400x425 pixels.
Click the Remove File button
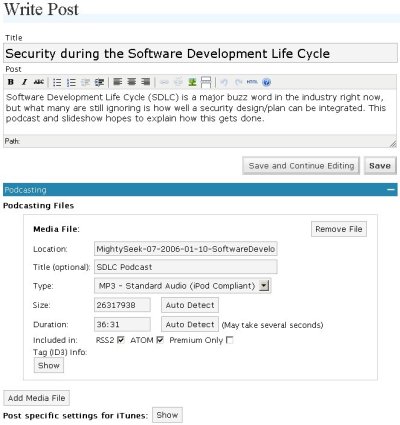[339, 229]
